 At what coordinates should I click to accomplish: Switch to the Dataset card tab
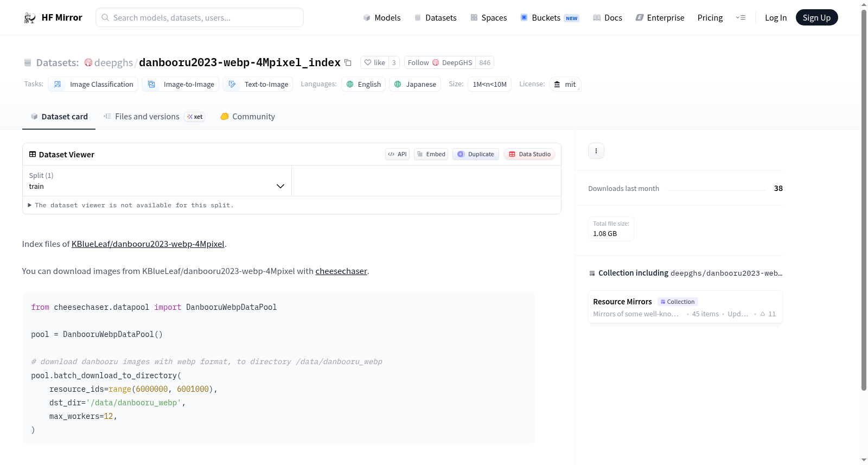[x=59, y=117]
